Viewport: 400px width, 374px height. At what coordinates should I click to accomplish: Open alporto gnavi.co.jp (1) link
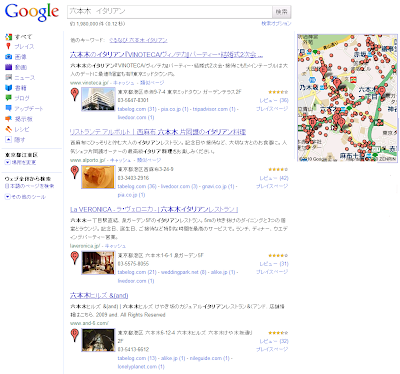218,186
